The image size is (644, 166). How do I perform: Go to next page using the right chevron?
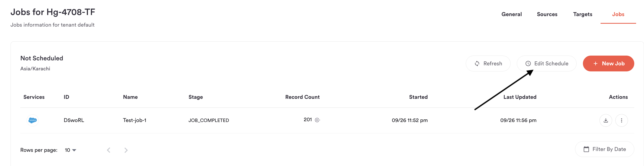coord(126,150)
